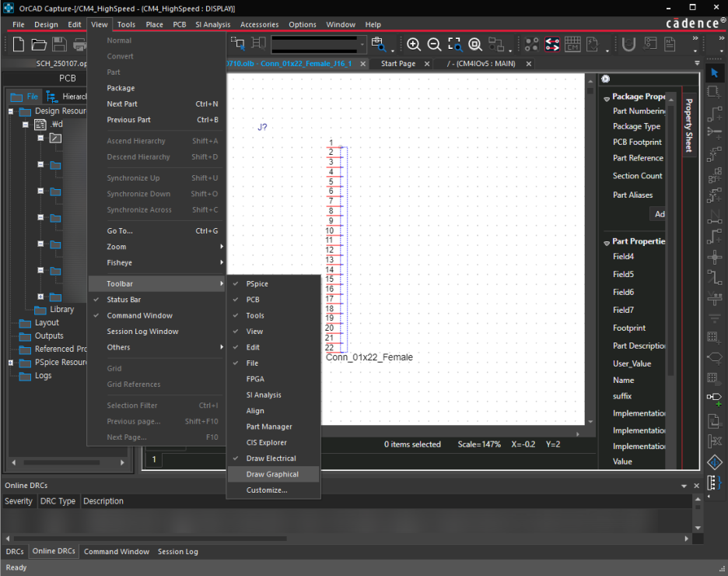Open the Online DRCs panel dropdown arrow
Image resolution: width=728 pixels, height=576 pixels.
click(684, 486)
